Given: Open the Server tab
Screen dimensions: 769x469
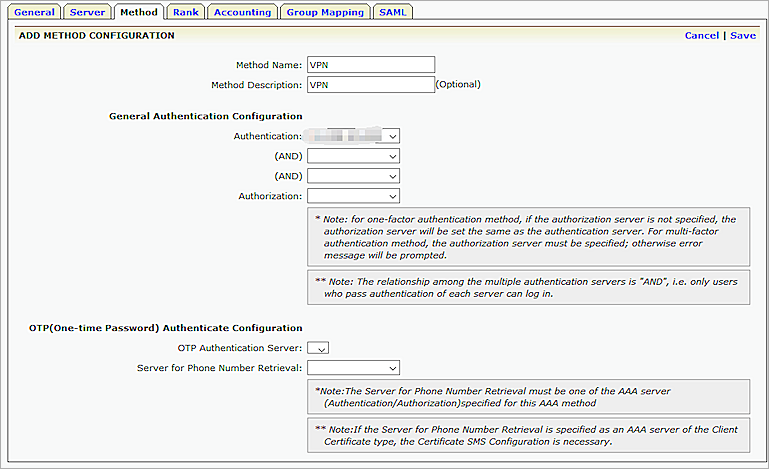Looking at the screenshot, I should coord(87,12).
